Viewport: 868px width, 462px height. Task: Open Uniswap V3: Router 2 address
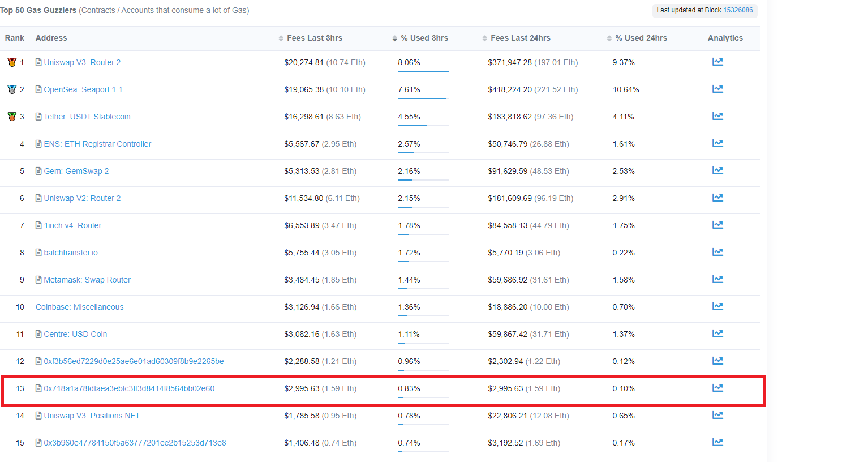(82, 62)
